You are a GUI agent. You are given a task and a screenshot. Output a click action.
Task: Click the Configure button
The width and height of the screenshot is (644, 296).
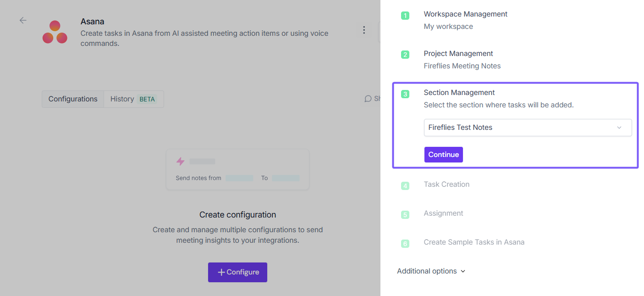[237, 272]
